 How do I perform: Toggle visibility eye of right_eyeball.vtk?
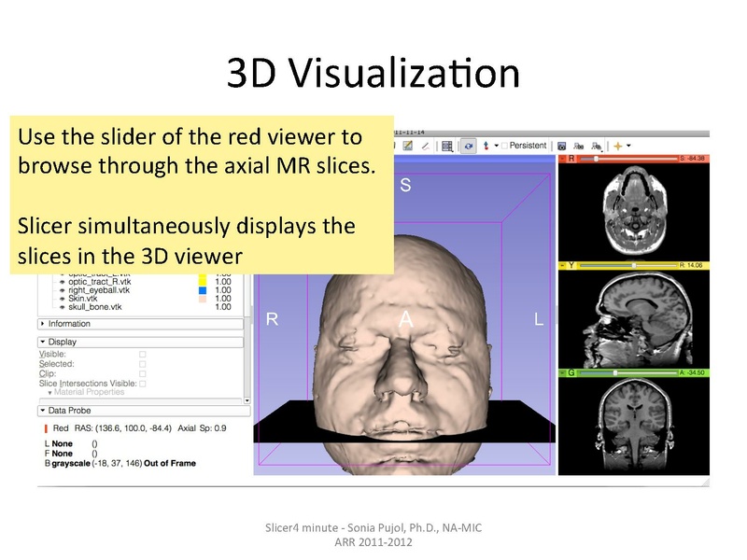coord(63,290)
